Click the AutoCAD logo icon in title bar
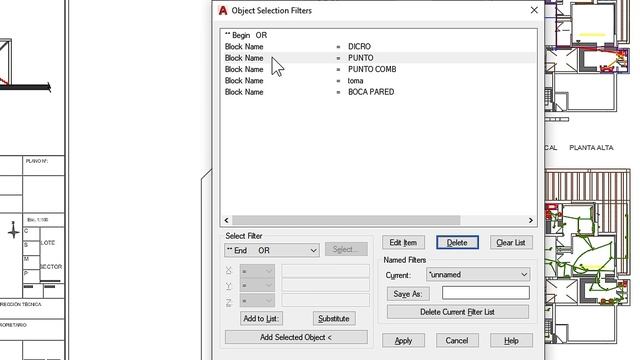Image resolution: width=640 pixels, height=360 pixels. (223, 11)
